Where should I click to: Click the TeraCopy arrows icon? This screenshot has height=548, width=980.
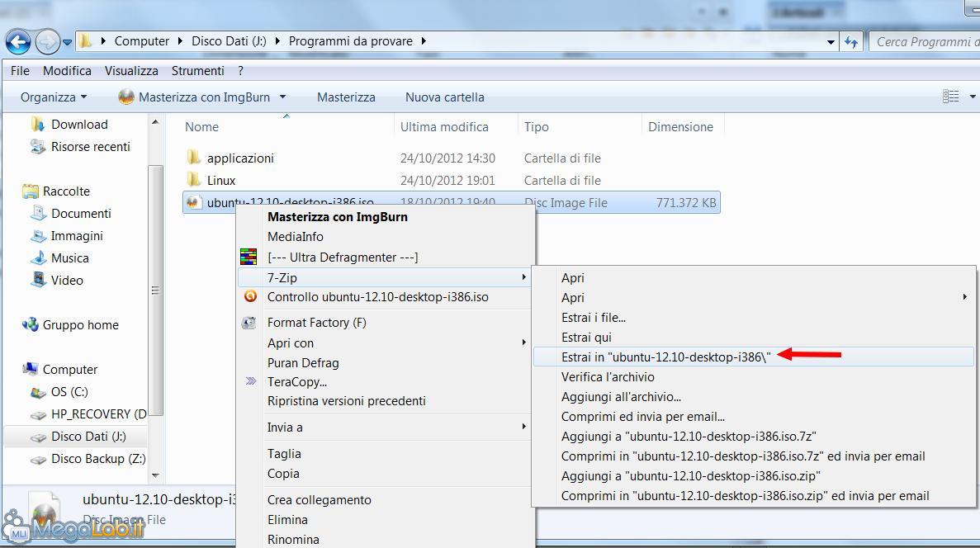(x=251, y=380)
